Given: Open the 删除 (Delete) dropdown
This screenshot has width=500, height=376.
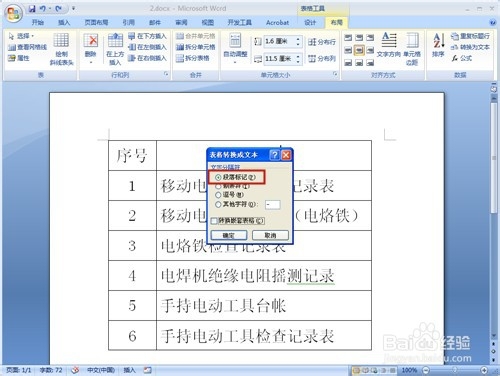Looking at the screenshot, I should pyautogui.click(x=90, y=49).
